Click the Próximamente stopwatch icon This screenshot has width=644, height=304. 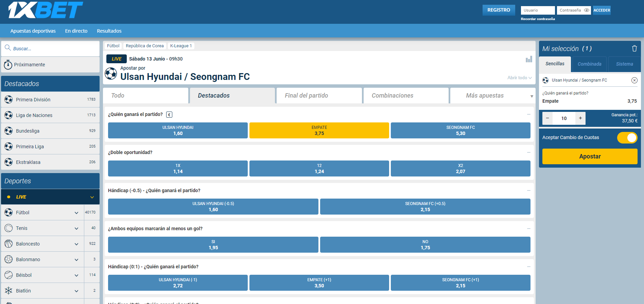8,65
